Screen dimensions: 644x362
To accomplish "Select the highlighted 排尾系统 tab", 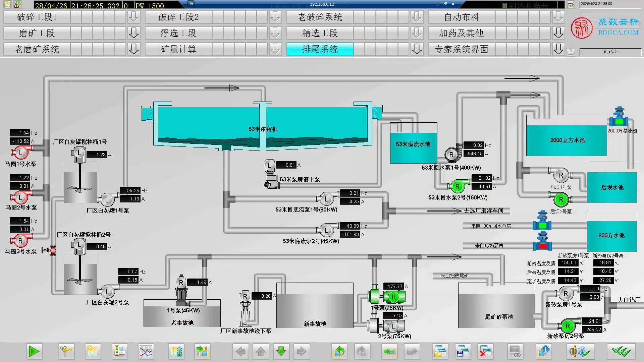I will click(x=320, y=49).
